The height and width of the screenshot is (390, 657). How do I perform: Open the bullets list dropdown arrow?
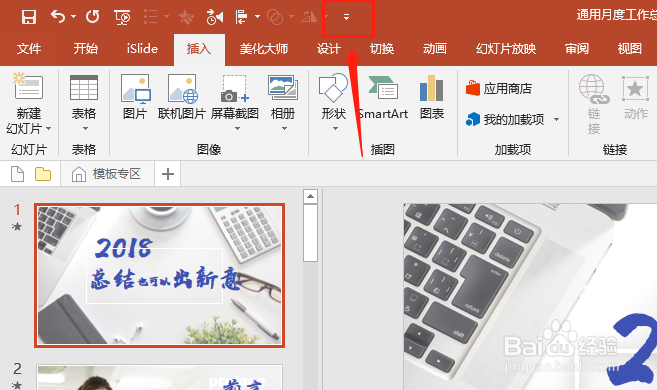click(x=166, y=17)
